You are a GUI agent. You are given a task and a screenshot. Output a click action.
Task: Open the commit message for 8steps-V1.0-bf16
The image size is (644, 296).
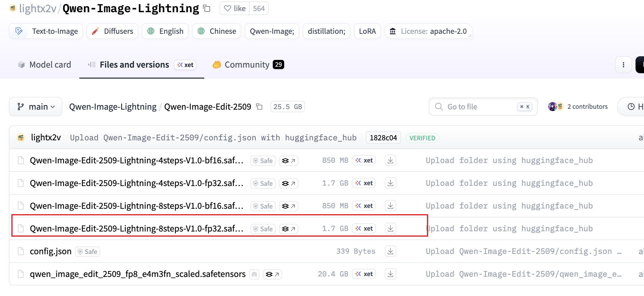click(509, 206)
